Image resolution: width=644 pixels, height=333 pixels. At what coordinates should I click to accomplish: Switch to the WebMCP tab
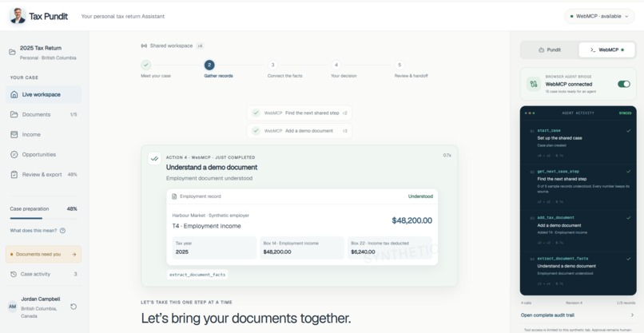click(607, 50)
